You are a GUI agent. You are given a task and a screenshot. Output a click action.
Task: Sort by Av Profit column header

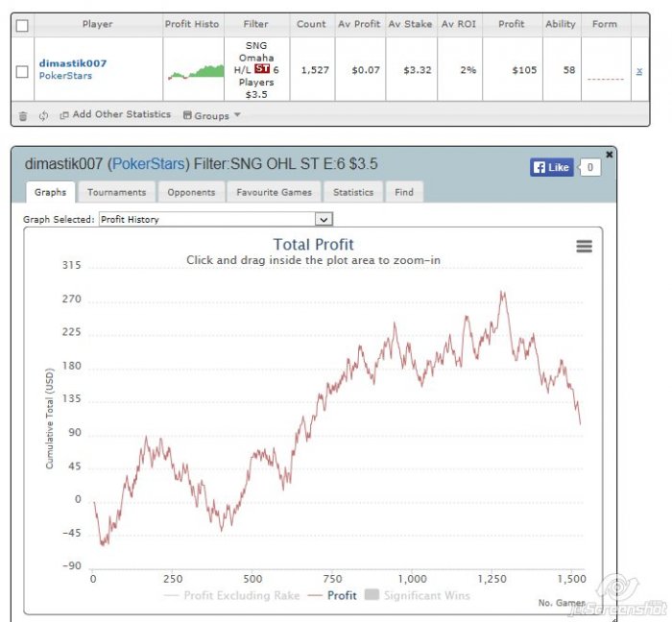coord(359,24)
